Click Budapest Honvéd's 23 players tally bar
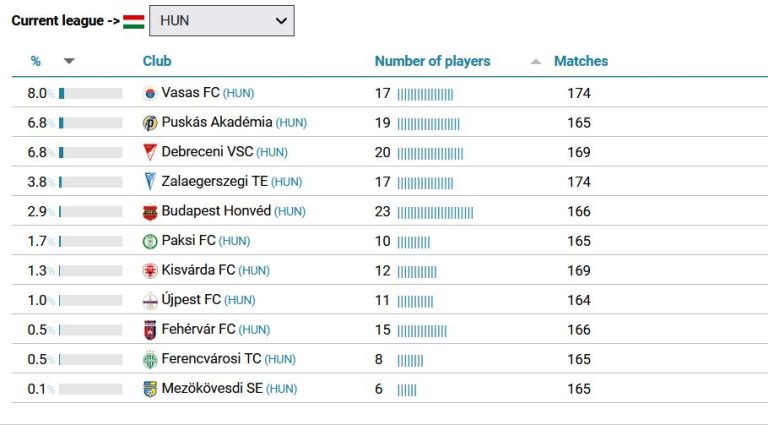768x425 pixels. pyautogui.click(x=435, y=212)
